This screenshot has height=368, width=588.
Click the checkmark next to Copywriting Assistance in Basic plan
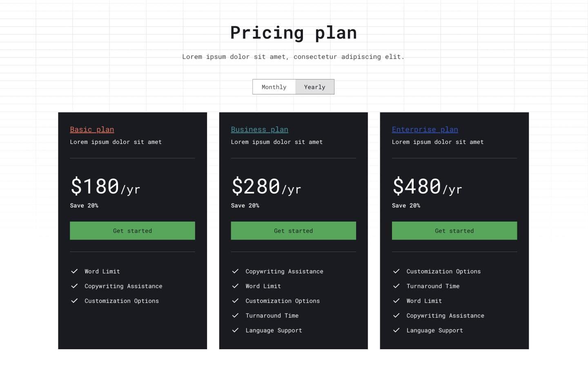(x=74, y=286)
